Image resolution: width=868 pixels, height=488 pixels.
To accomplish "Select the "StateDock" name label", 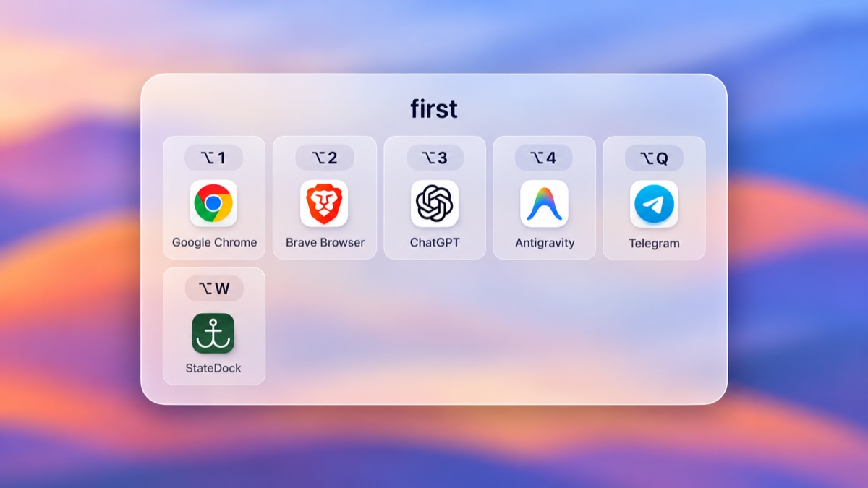I will pyautogui.click(x=214, y=368).
